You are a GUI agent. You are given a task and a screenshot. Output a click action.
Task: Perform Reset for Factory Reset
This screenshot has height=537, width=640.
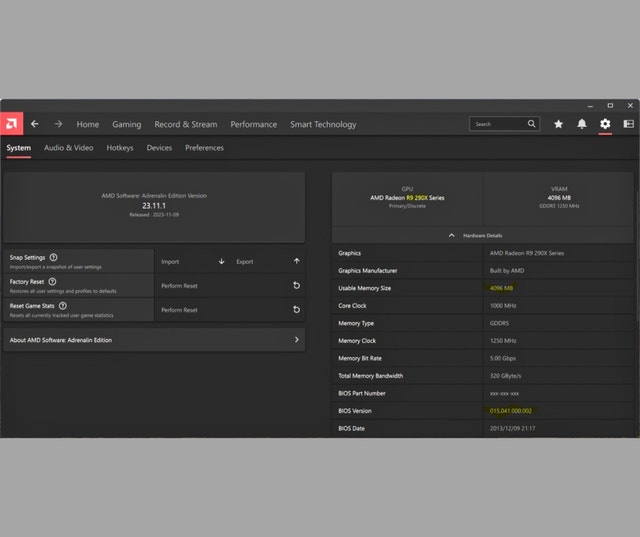[x=230, y=286]
